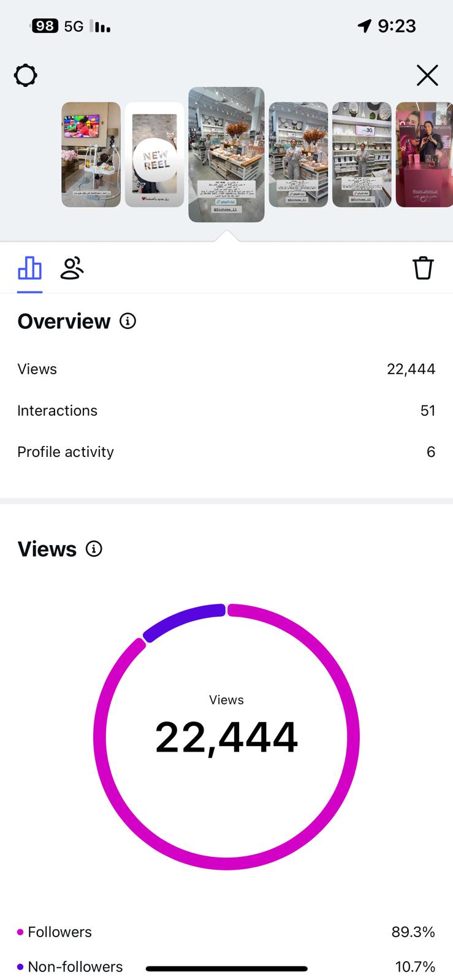Screen dimensions: 453x980
Task: Tap the location arrow in status bar
Action: 364,26
